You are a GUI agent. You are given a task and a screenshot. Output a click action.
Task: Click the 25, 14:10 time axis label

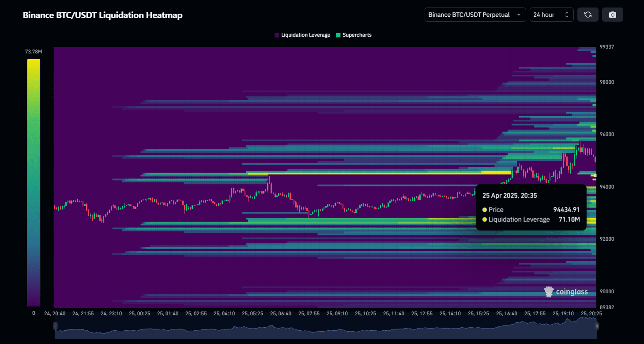pyautogui.click(x=450, y=314)
